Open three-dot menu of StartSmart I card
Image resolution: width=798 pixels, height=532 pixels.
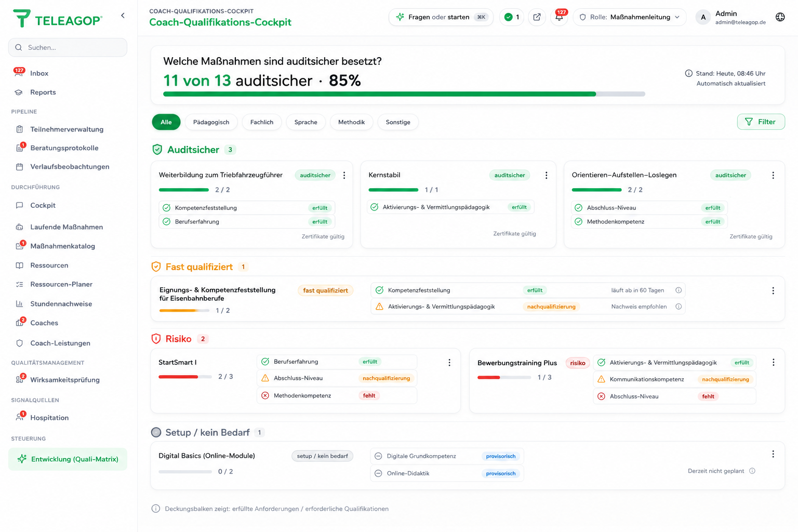tap(449, 363)
